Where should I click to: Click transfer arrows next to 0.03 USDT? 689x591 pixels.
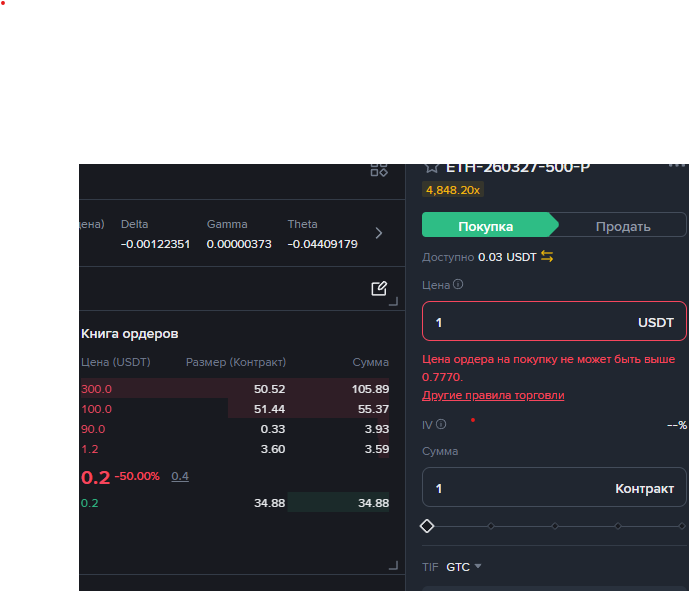pos(547,257)
